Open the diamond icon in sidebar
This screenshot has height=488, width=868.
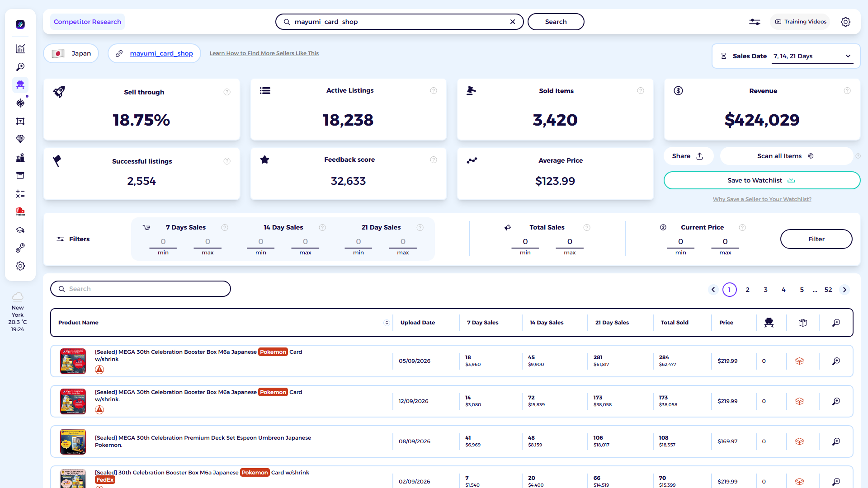coord(20,139)
